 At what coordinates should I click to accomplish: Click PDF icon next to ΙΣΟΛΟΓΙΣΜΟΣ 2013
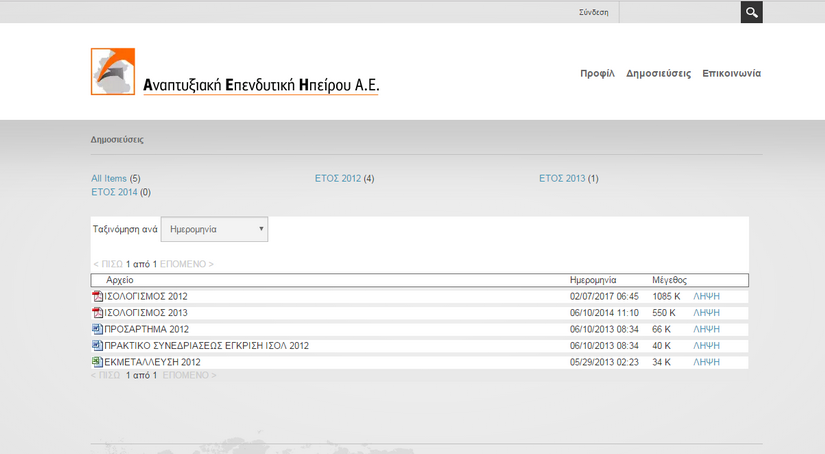[97, 313]
